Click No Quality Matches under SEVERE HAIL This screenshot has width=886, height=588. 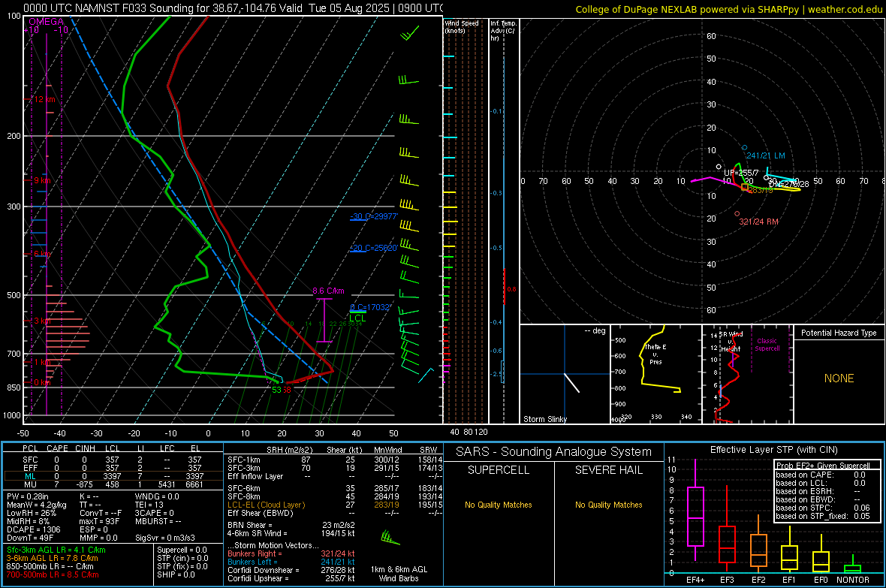coord(609,505)
